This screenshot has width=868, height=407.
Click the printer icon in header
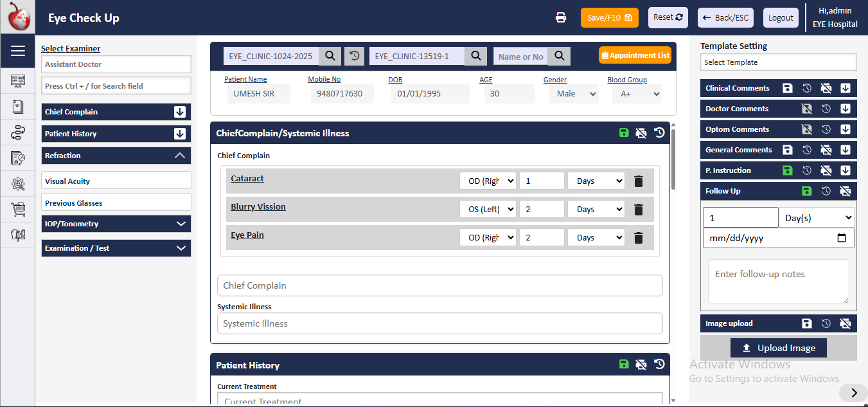pos(561,17)
